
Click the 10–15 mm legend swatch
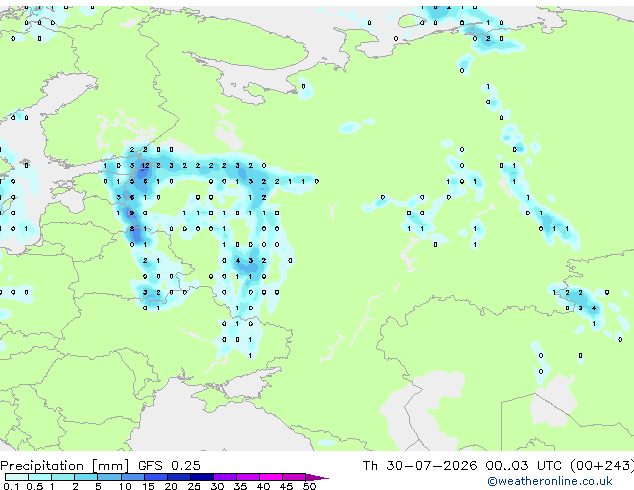coord(132,477)
